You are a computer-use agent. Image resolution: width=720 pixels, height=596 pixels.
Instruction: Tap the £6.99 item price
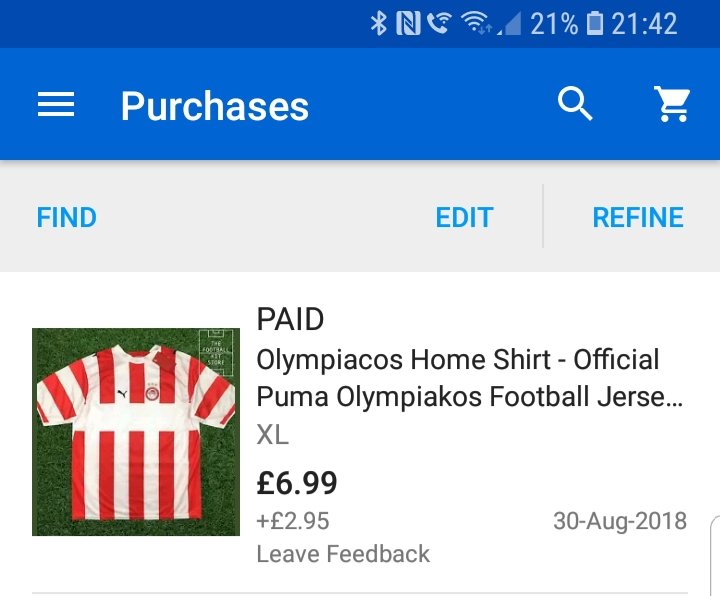coord(297,484)
